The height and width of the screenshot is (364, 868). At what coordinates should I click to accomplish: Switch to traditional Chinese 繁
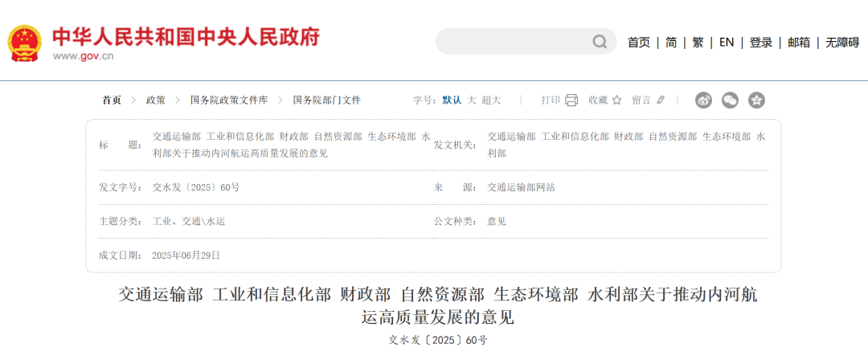tap(698, 43)
